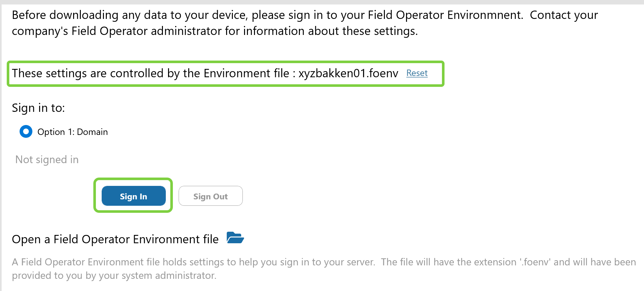The image size is (644, 291).
Task: Click the green-highlighted settings banner
Action: 225,73
